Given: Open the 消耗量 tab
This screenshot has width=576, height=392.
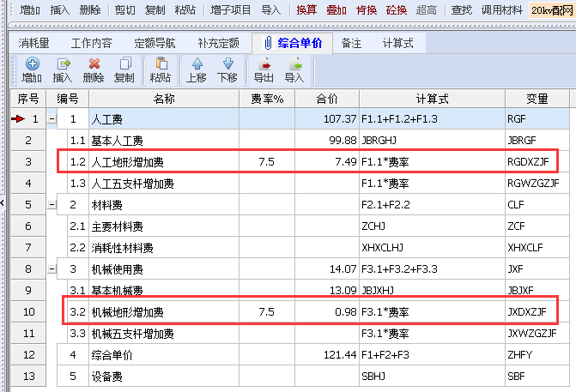Looking at the screenshot, I should tap(33, 43).
